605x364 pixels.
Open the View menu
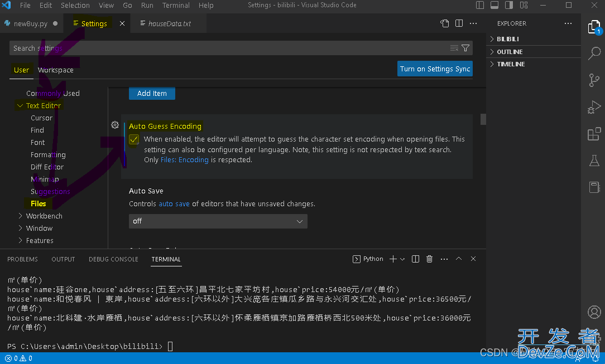pos(106,5)
